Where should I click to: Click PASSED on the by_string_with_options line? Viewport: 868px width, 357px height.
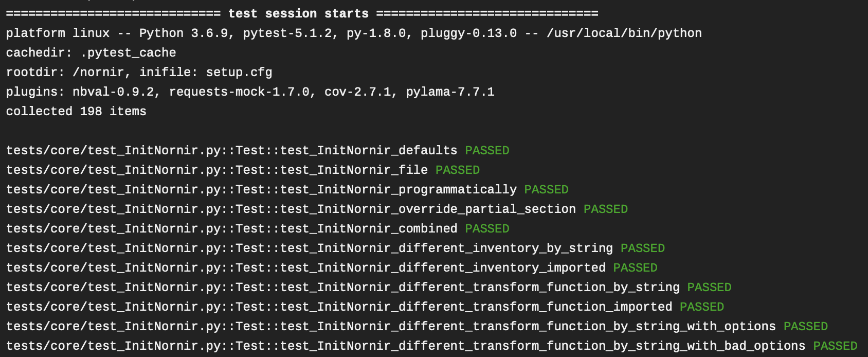click(x=806, y=326)
